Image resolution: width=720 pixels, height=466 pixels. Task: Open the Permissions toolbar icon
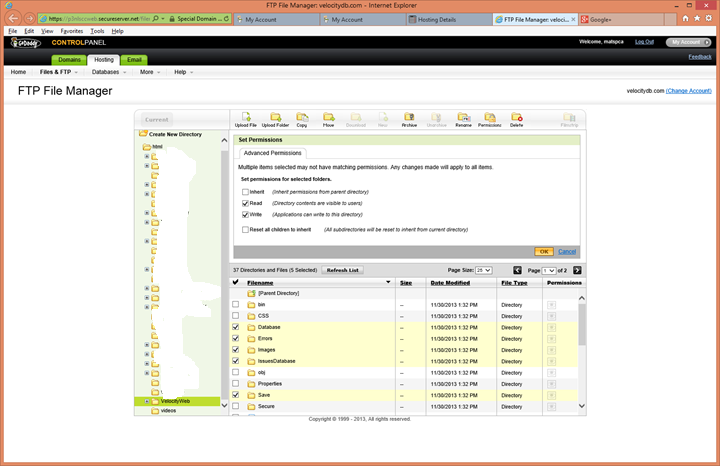point(490,117)
